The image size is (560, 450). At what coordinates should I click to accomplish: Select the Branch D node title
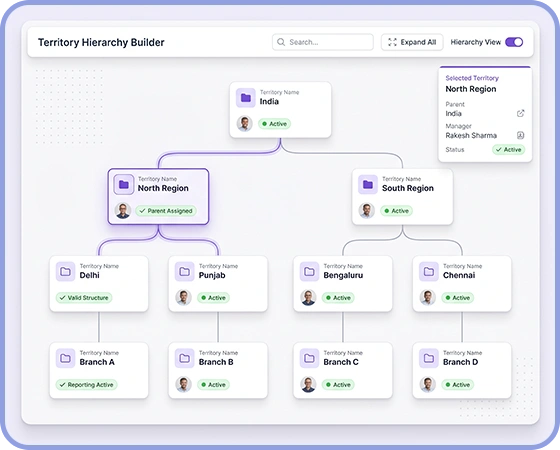coord(460,362)
